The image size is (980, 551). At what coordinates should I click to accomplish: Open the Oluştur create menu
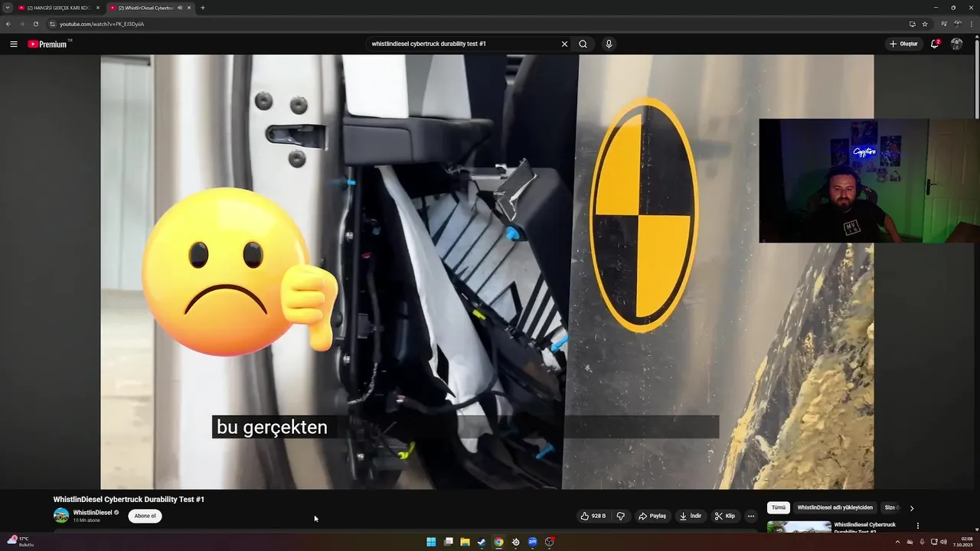903,44
